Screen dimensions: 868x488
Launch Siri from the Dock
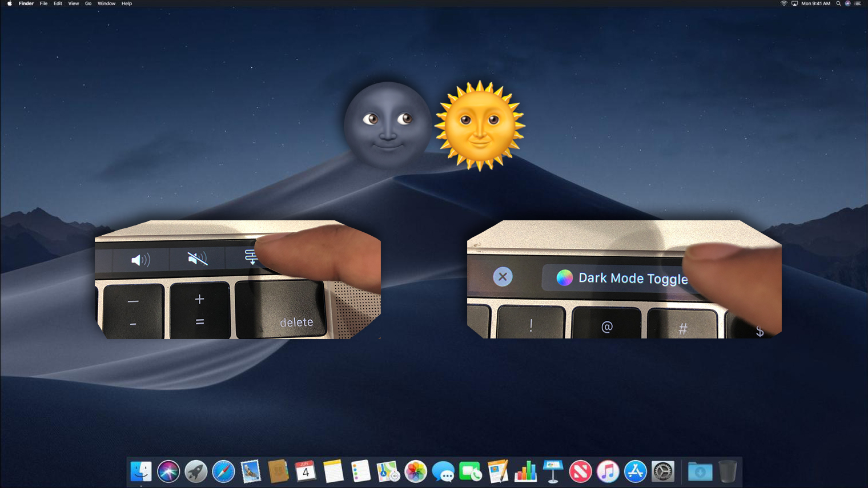[x=168, y=472]
